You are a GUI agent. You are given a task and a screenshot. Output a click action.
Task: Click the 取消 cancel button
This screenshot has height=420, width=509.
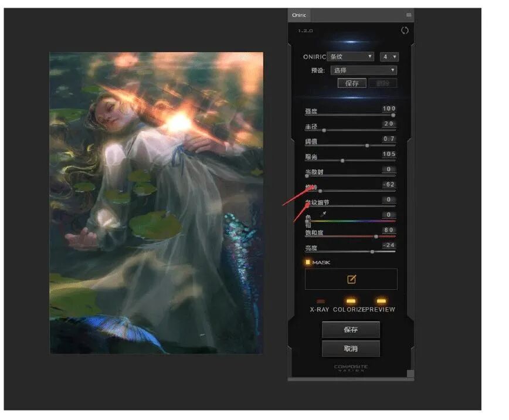[351, 348]
